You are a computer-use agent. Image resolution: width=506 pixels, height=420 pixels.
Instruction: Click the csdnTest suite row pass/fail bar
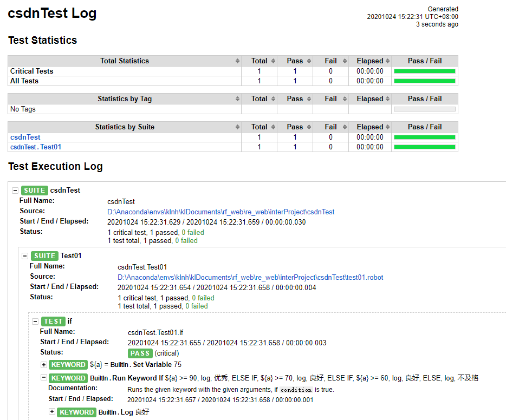click(x=424, y=137)
